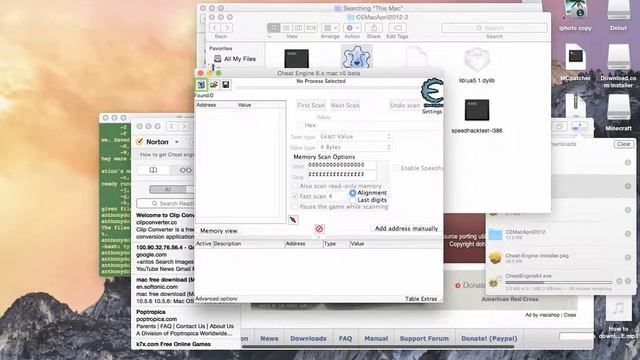Clear the Safari Downloads list
Screen dimensions: 640x360
(623, 144)
